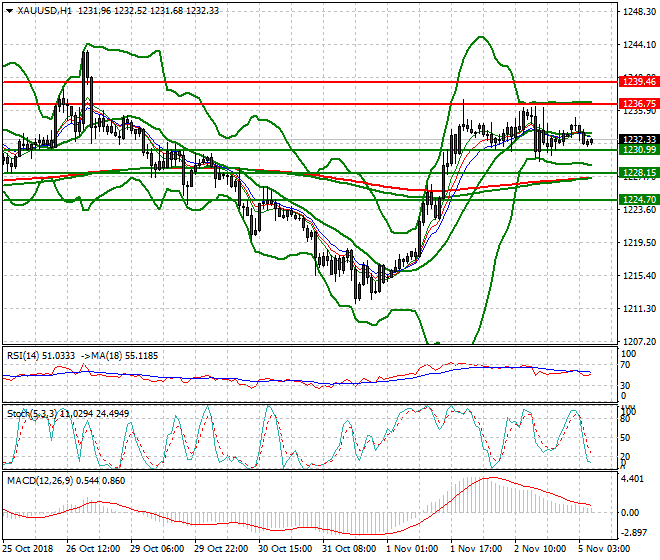Click the green 1230.99 level label
The height and width of the screenshot is (560, 660).
pyautogui.click(x=639, y=149)
